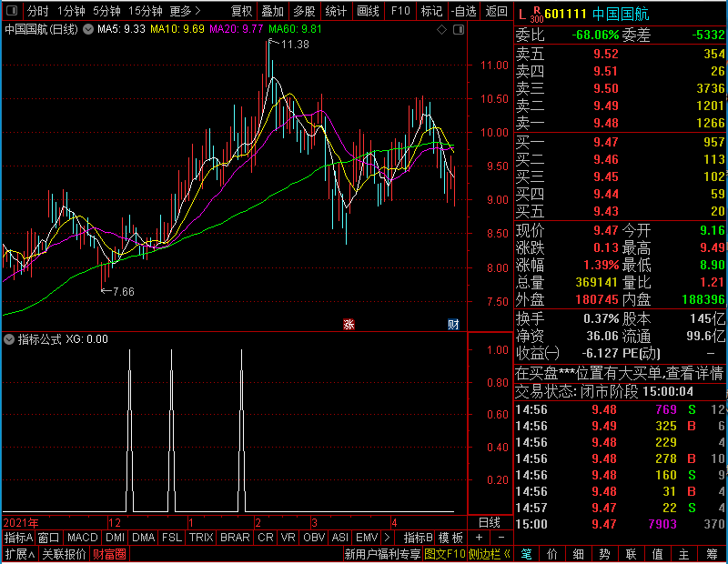The height and width of the screenshot is (564, 728).
Task: Select the 5分钟 period
Action: pyautogui.click(x=106, y=11)
